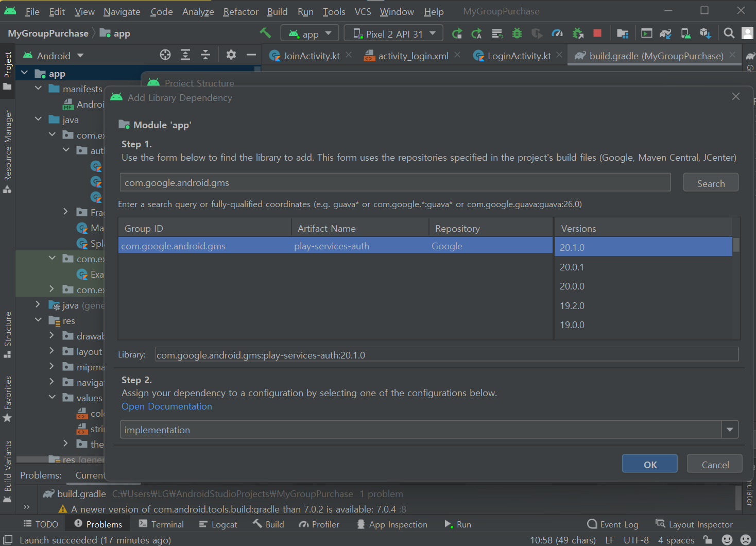Open the Resource Manager side tab

(8, 151)
